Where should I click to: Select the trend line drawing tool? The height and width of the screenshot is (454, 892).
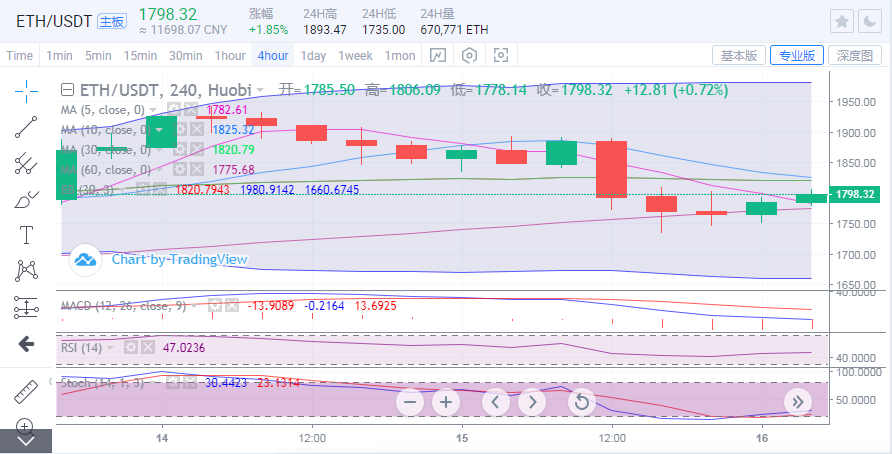pos(26,127)
